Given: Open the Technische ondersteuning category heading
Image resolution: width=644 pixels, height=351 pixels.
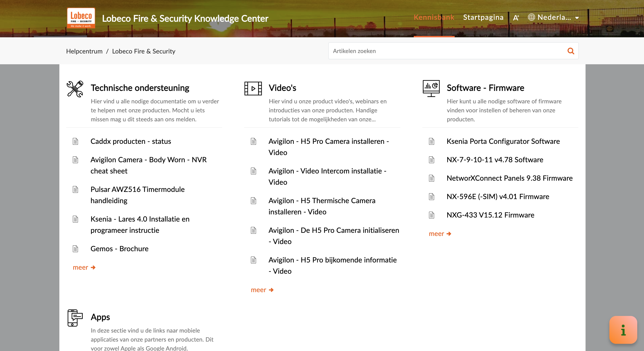Looking at the screenshot, I should coord(140,88).
